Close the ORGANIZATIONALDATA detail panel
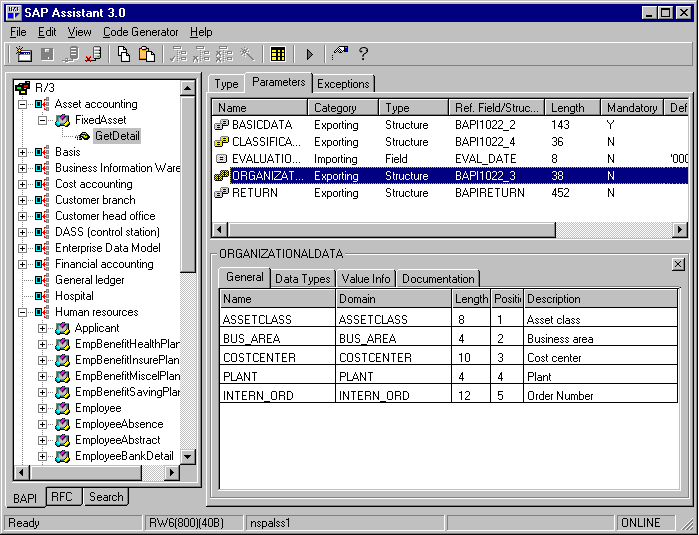The width and height of the screenshot is (699, 535). (679, 263)
